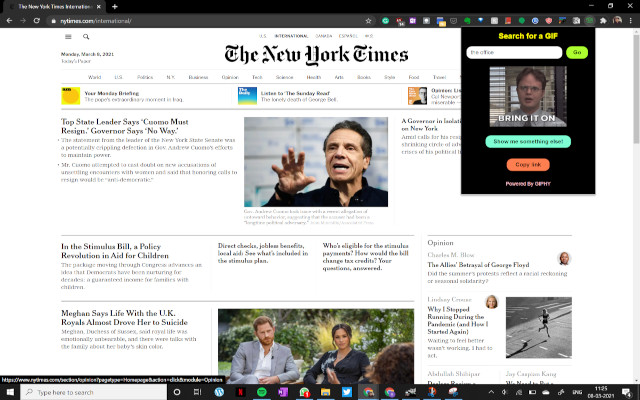The width and height of the screenshot is (640, 400).
Task: Select the Health section
Action: 313,77
